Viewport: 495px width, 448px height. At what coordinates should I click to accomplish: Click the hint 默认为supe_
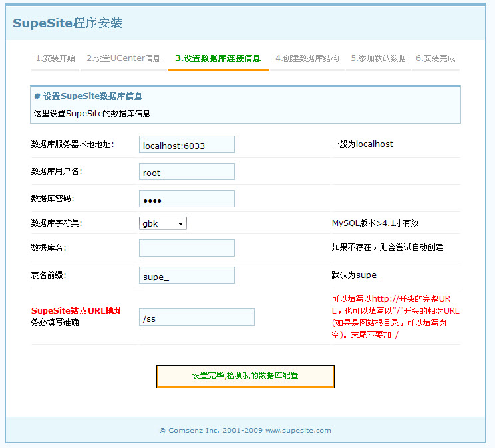tap(357, 275)
